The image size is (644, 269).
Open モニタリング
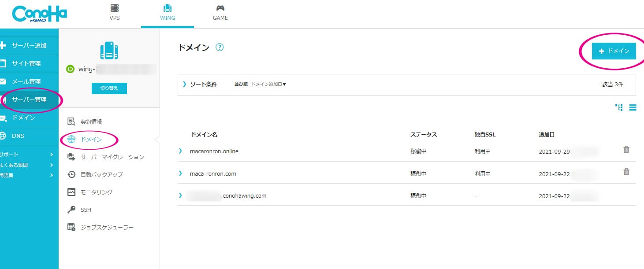click(x=97, y=192)
